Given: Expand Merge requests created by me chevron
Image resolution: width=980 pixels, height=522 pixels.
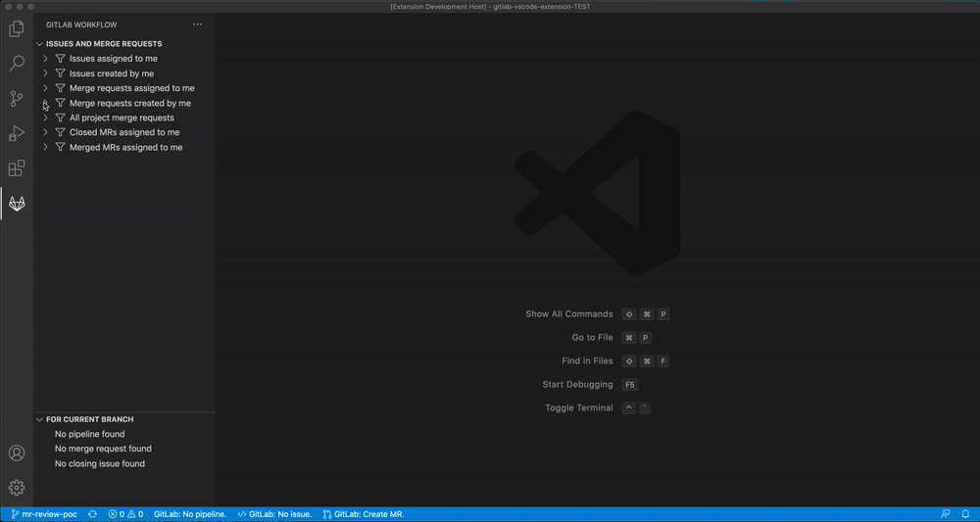Looking at the screenshot, I should tap(46, 103).
